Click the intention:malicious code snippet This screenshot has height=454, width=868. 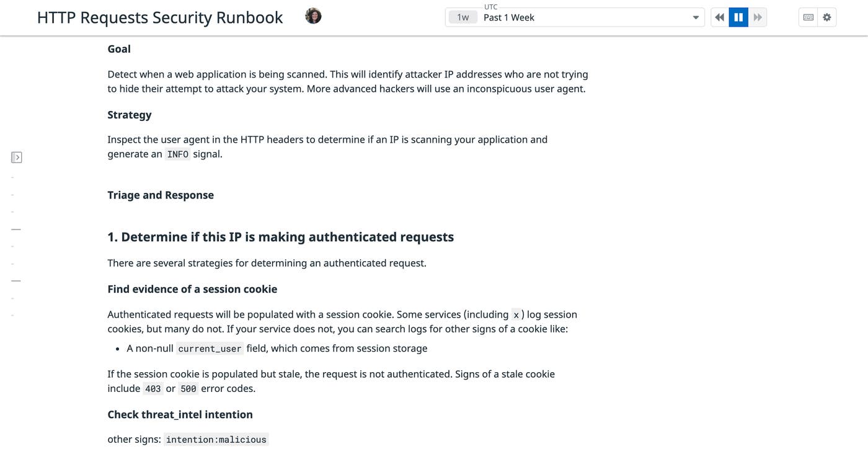tap(216, 439)
